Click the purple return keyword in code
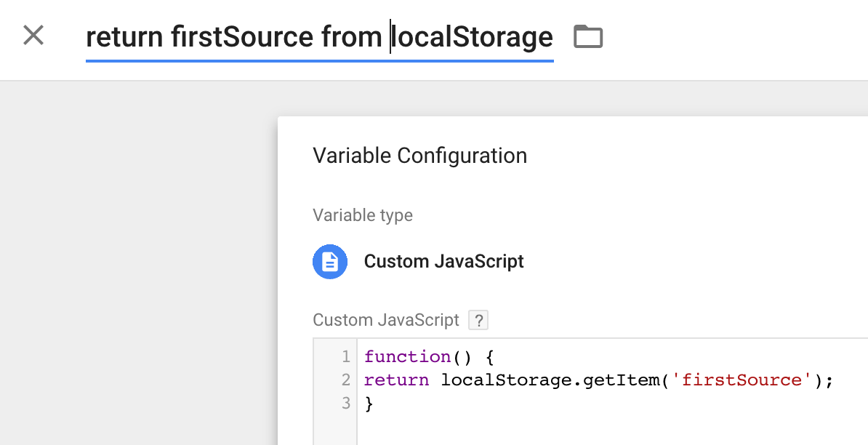The width and height of the screenshot is (868, 445). click(396, 380)
